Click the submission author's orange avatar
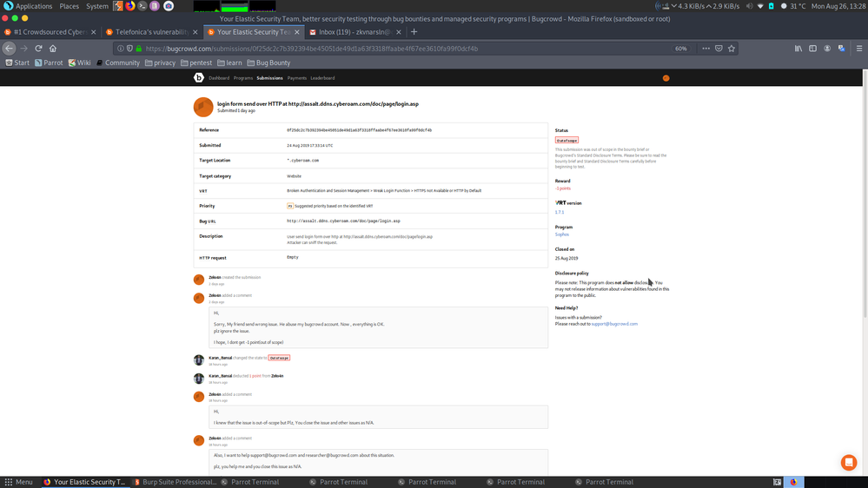 pyautogui.click(x=203, y=107)
